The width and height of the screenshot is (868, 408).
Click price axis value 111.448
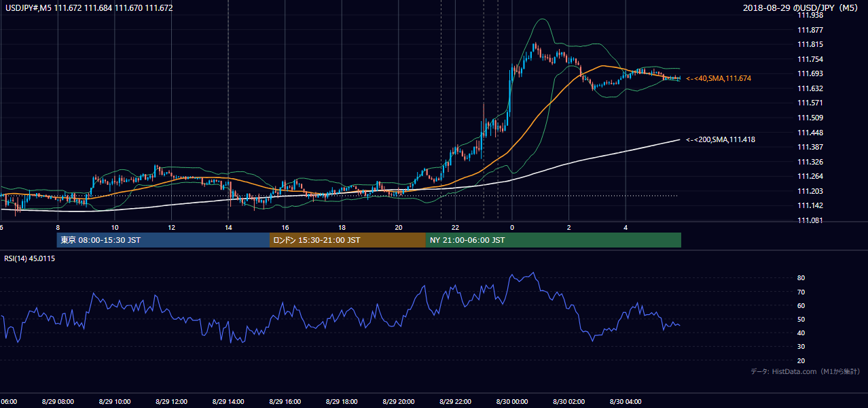pos(810,133)
